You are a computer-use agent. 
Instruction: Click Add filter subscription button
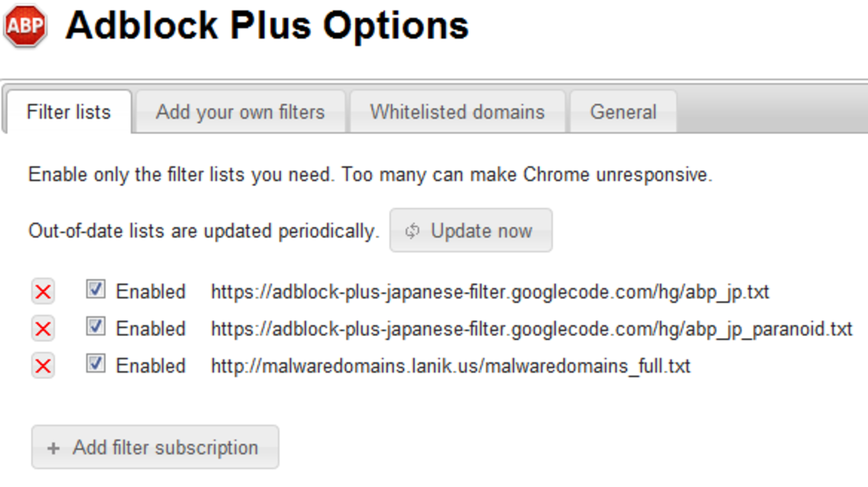tap(155, 448)
